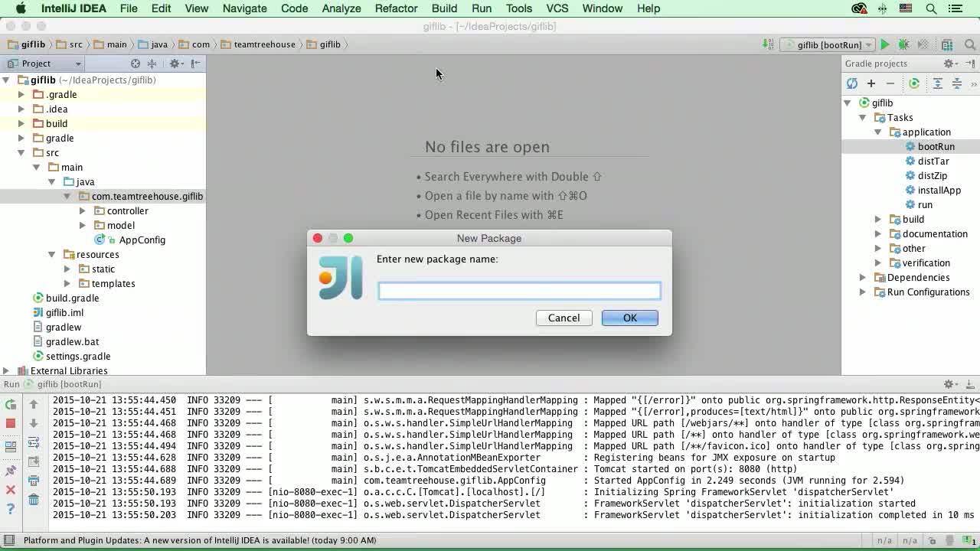Click OK in New Package dialog
The height and width of the screenshot is (551, 980).
[629, 318]
